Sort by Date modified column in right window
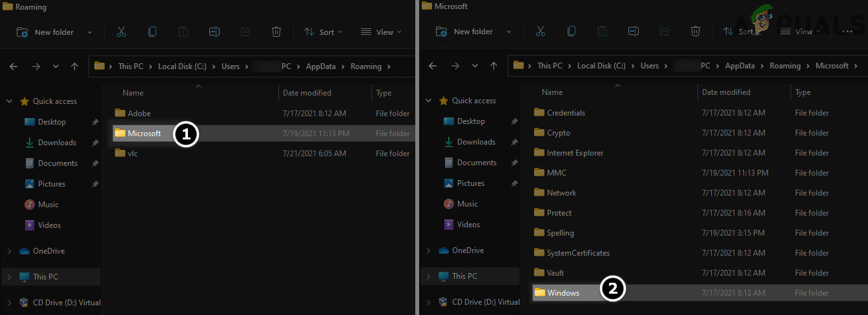Screen dimensions: 868x315 tap(726, 92)
